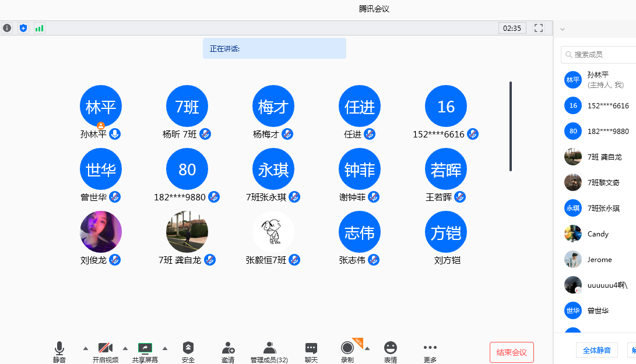Expand the video options arrow beside 开启视频
This screenshot has height=364, width=636.
click(125, 348)
